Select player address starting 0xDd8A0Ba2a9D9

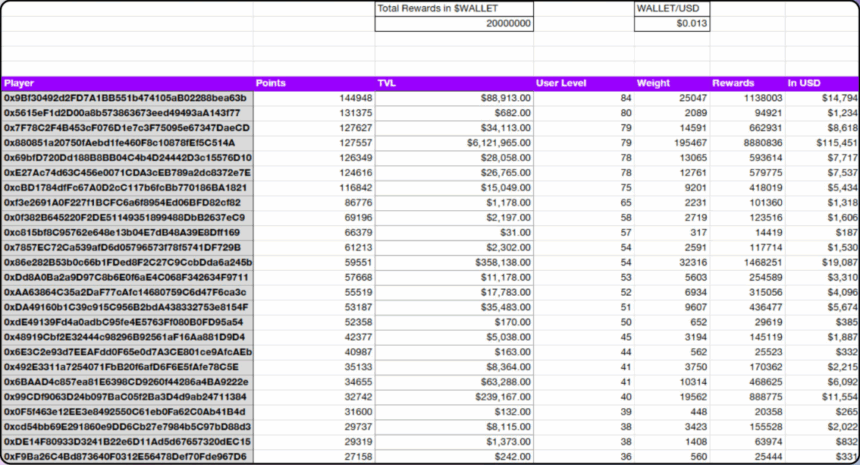(127, 277)
